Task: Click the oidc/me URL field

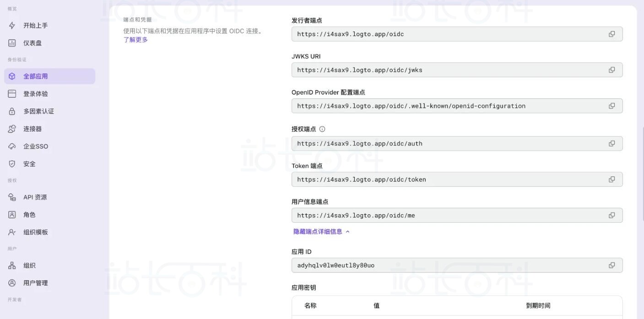Action: click(457, 215)
